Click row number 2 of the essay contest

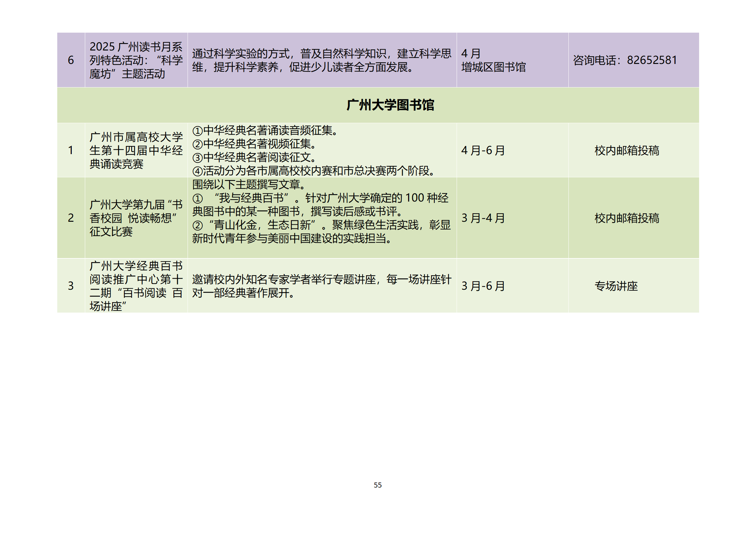coord(71,218)
